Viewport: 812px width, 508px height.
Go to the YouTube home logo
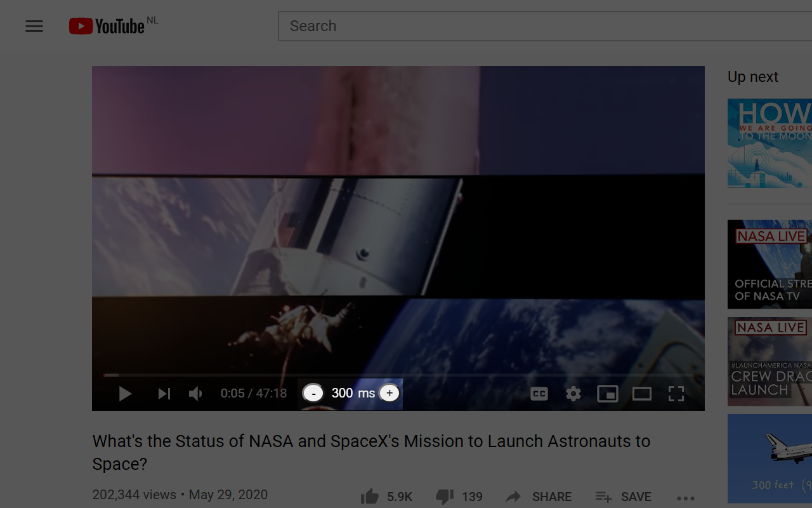(x=107, y=26)
